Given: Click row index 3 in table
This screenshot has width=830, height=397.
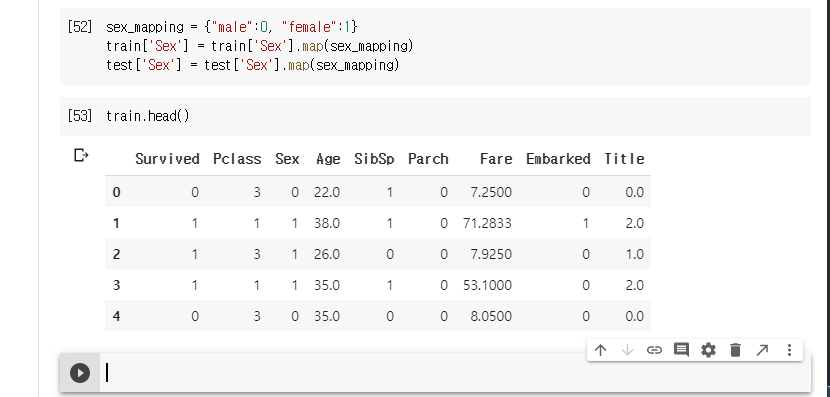Looking at the screenshot, I should (x=116, y=286).
